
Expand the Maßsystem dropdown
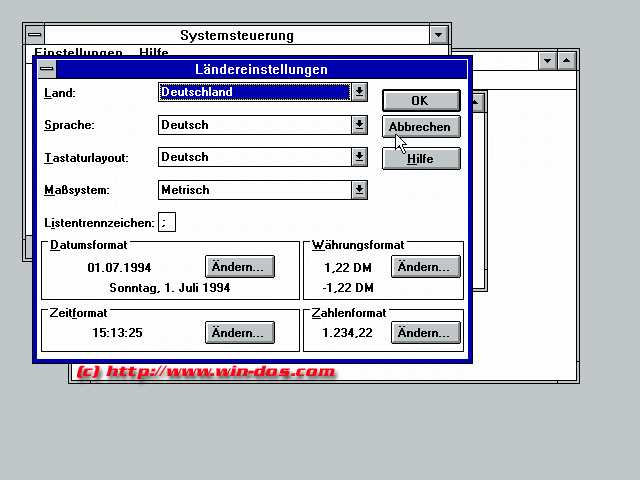click(359, 189)
